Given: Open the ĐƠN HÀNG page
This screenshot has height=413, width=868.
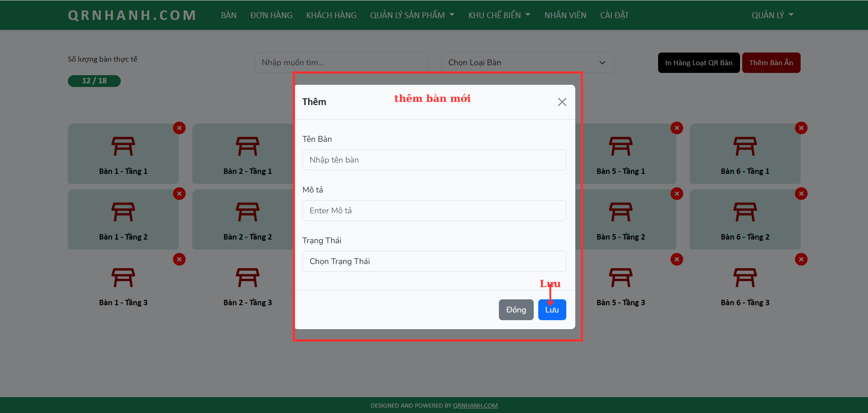Looking at the screenshot, I should [271, 15].
